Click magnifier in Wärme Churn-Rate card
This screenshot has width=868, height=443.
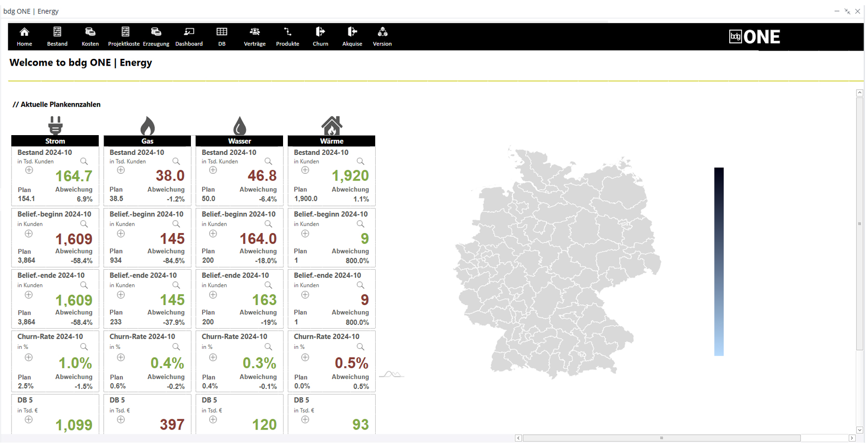(x=360, y=347)
